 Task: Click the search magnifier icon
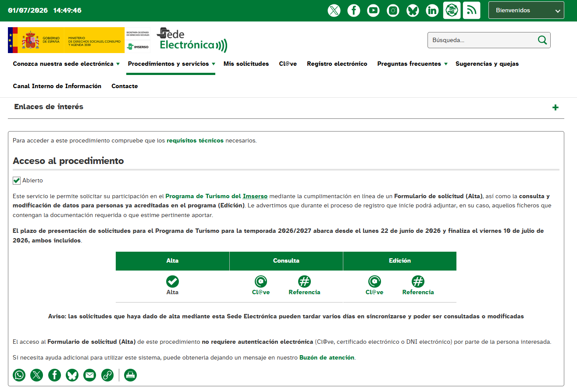(542, 40)
